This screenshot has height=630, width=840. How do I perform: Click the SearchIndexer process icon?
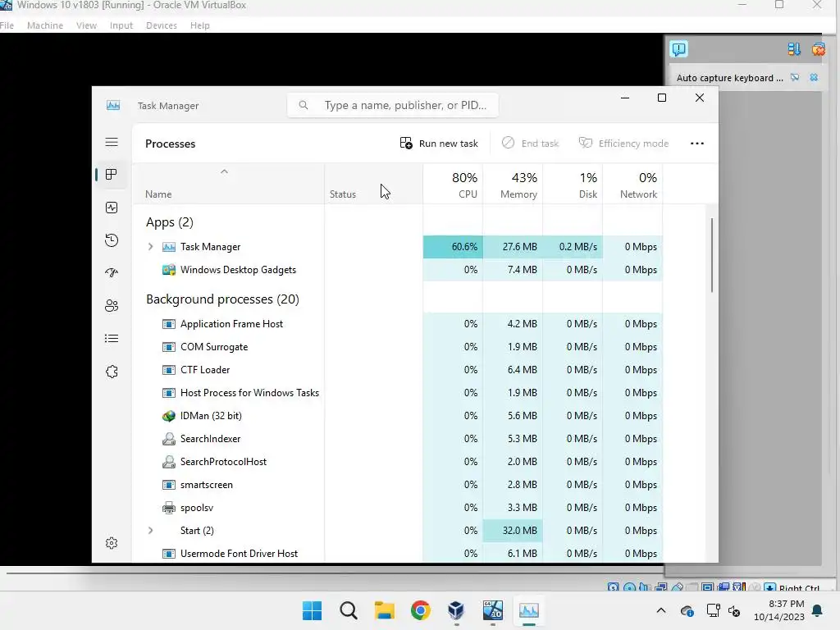pos(169,439)
